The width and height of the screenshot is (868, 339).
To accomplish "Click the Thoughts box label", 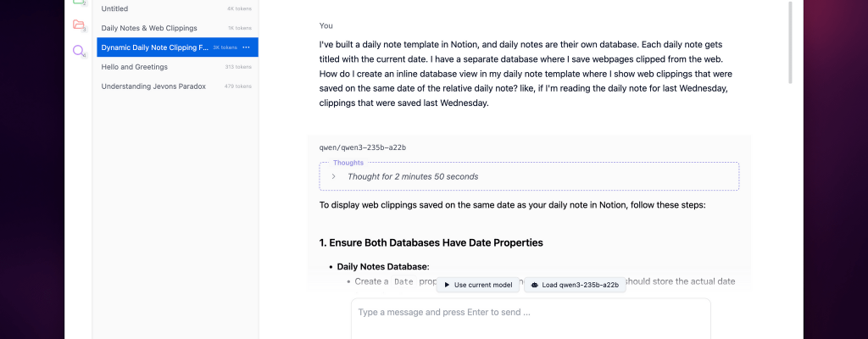I will (348, 163).
